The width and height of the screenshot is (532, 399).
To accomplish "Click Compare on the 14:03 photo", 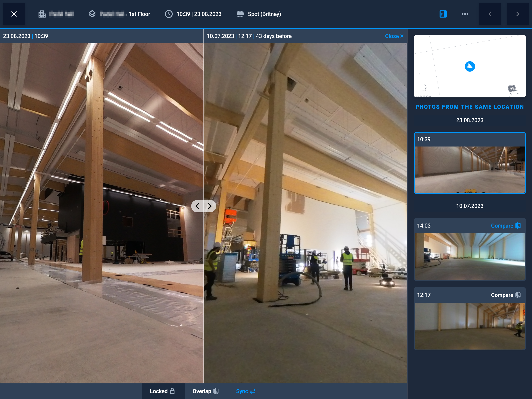I will pyautogui.click(x=506, y=226).
